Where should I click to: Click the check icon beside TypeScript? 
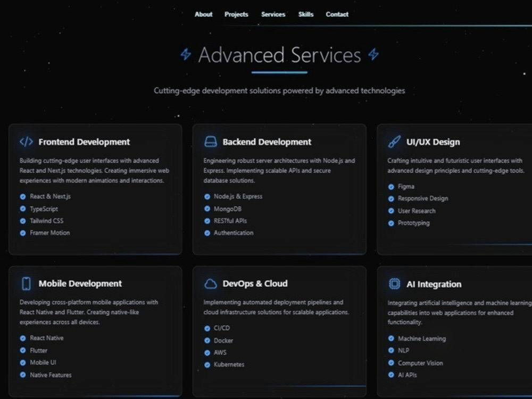pos(23,209)
